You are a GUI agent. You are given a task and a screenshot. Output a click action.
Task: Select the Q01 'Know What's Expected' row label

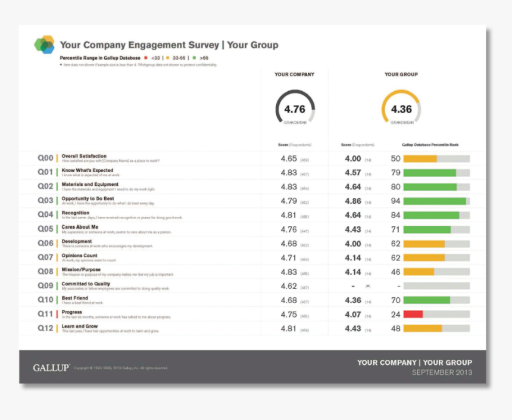point(88,170)
